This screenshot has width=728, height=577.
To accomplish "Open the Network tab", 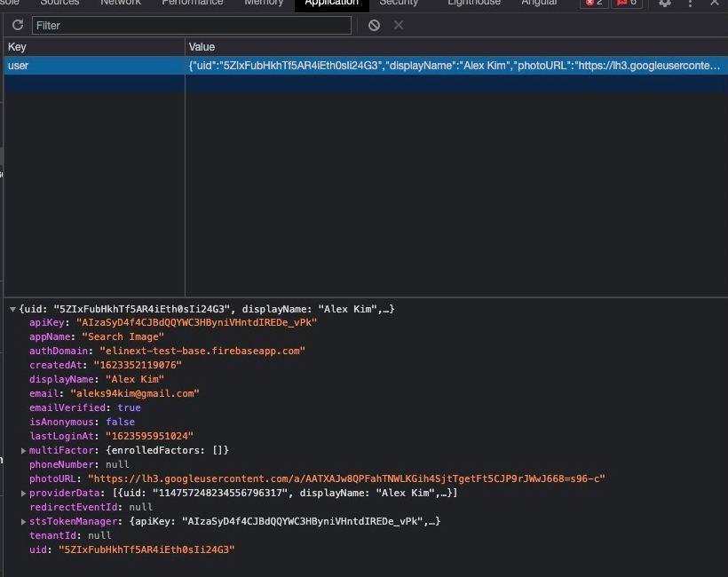I will [x=121, y=4].
